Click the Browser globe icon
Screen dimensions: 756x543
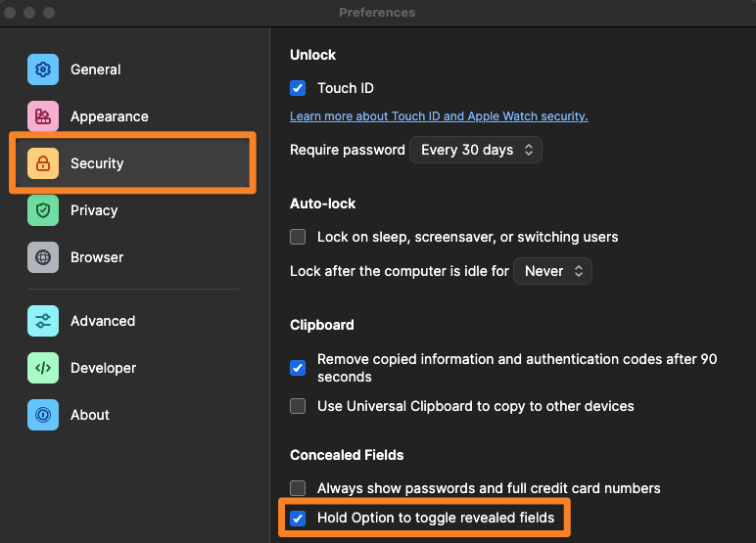coord(43,257)
